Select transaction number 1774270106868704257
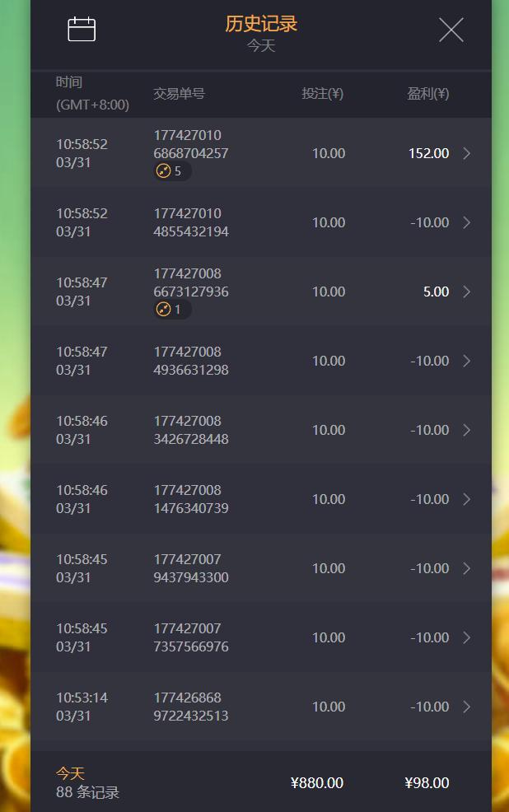The width and height of the screenshot is (509, 812). (190, 144)
